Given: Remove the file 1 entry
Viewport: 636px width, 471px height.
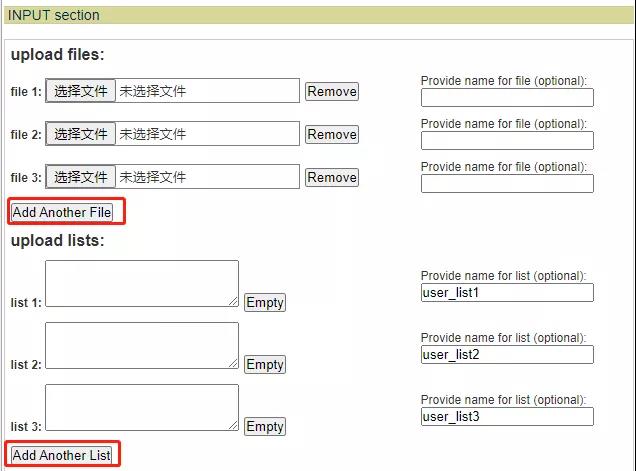Looking at the screenshot, I should click(332, 92).
